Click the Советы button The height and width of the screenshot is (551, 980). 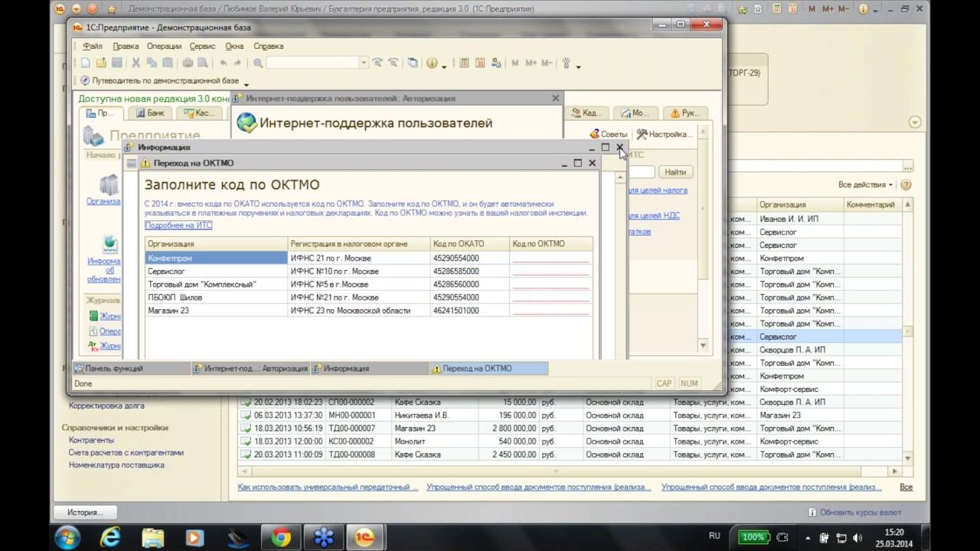click(607, 135)
